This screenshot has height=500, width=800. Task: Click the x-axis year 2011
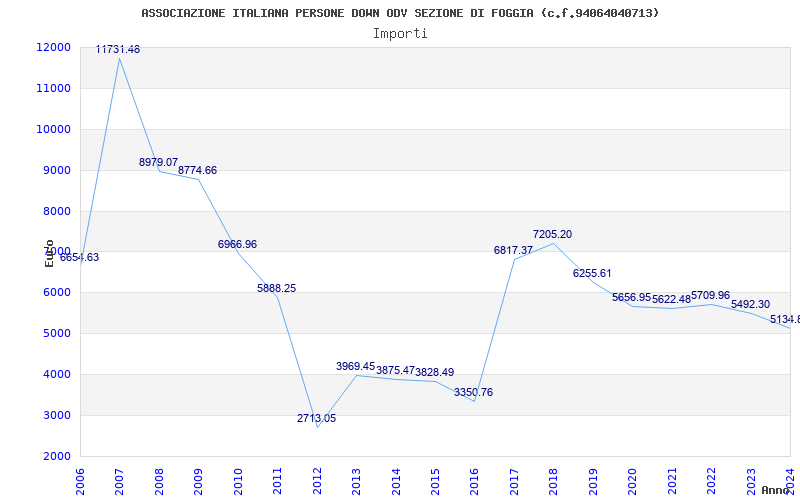click(278, 481)
